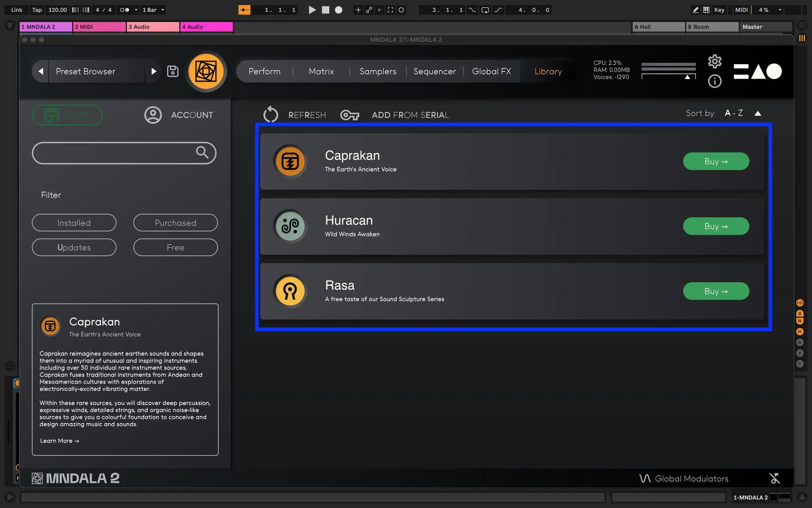Switch to the Sequencer tab
Viewport: 812px width, 508px height.
[x=434, y=71]
